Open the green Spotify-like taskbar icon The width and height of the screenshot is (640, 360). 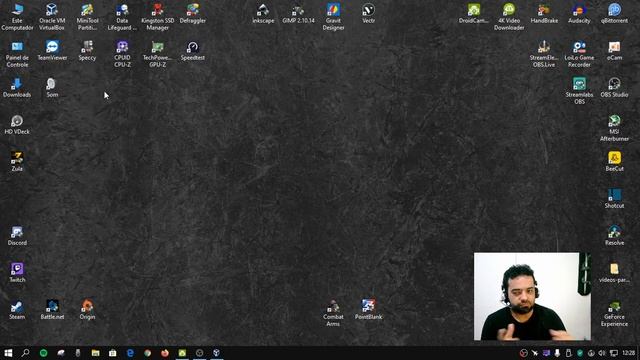coord(43,353)
